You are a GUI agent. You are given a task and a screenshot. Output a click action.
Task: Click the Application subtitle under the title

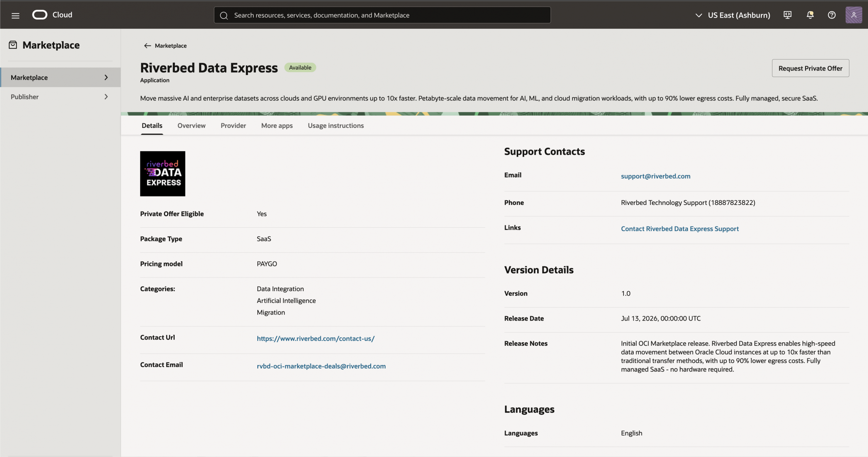(x=155, y=80)
